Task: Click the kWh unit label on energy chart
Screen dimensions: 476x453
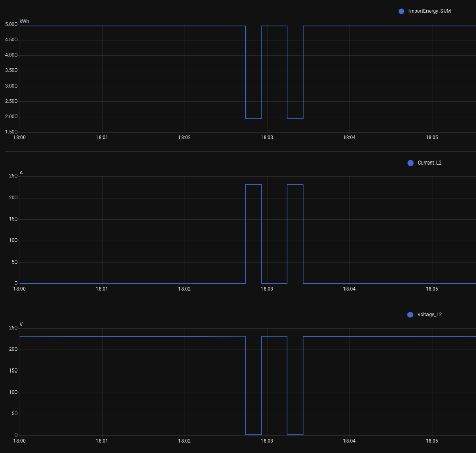Action: point(24,21)
